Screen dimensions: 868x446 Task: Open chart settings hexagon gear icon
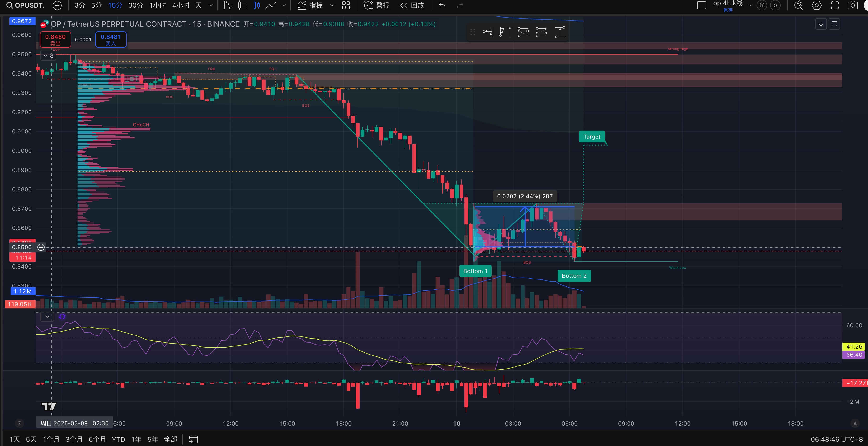click(x=817, y=5)
